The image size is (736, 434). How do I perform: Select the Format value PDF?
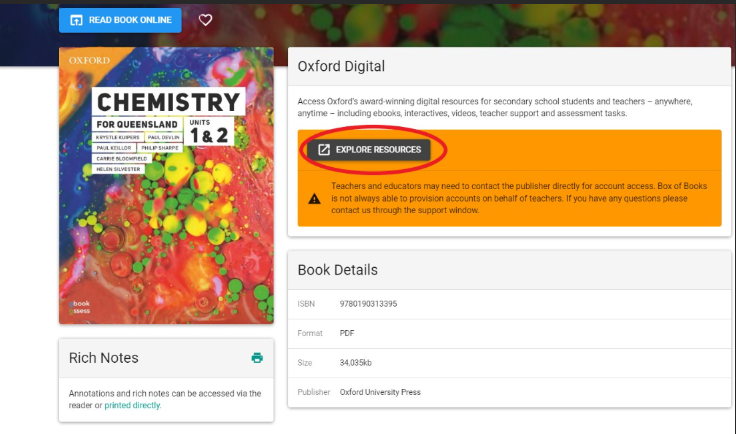[x=347, y=333]
